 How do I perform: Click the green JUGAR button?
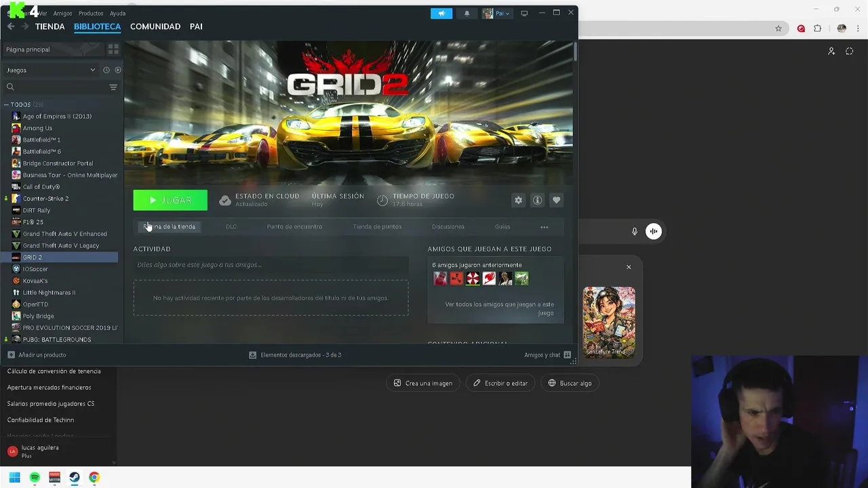170,200
